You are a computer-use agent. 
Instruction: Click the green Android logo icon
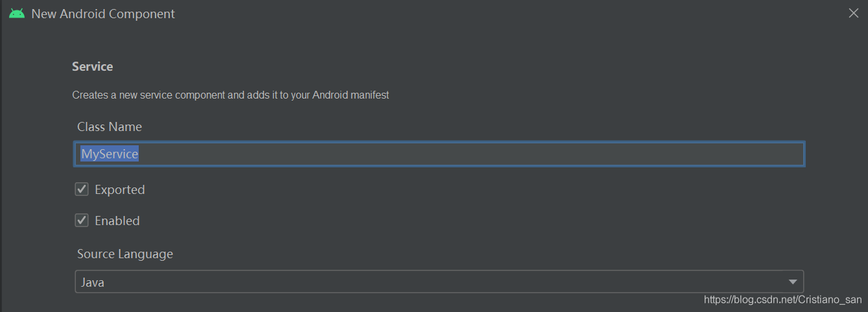(17, 14)
